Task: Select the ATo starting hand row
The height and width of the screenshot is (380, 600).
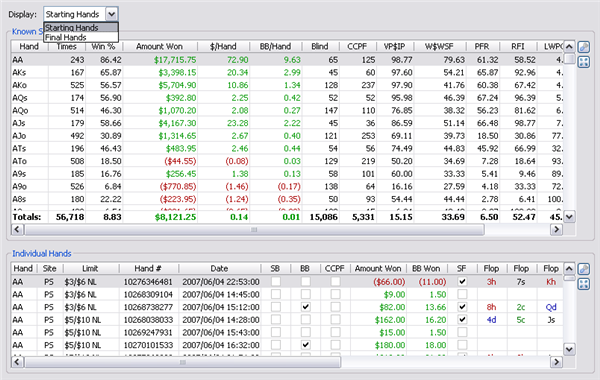Action: pos(287,161)
